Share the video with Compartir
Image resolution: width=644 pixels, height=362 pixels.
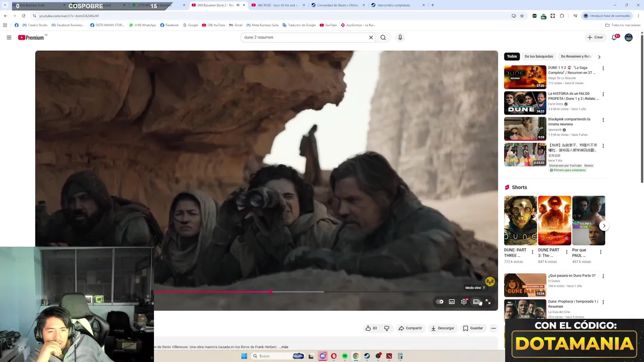tap(410, 328)
